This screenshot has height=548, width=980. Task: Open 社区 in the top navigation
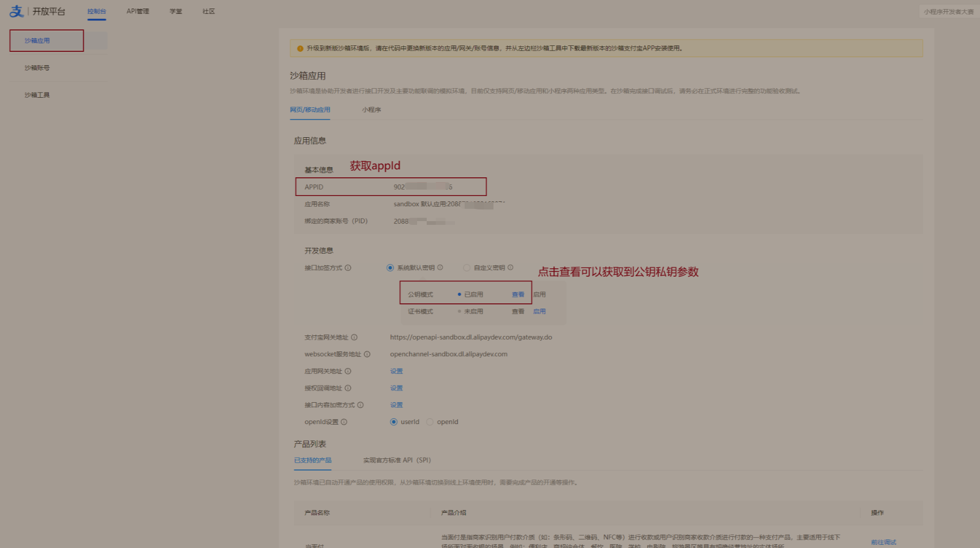[208, 11]
